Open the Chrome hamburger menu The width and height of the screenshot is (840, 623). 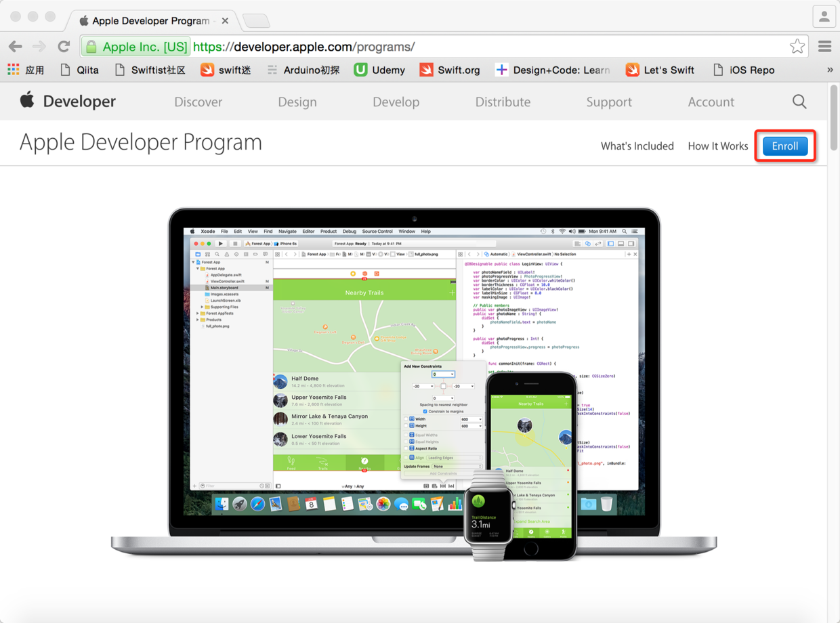pos(824,47)
